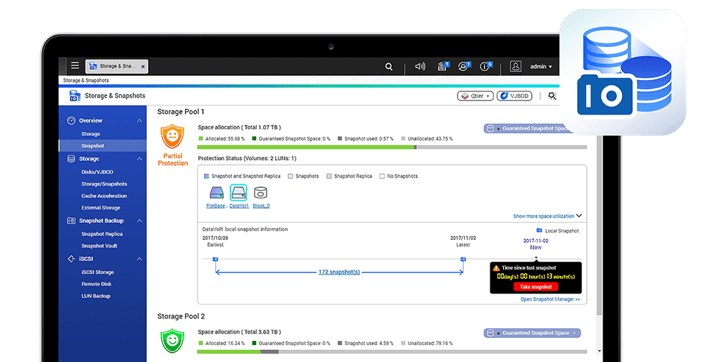Open global settings gear icon

coord(552,96)
